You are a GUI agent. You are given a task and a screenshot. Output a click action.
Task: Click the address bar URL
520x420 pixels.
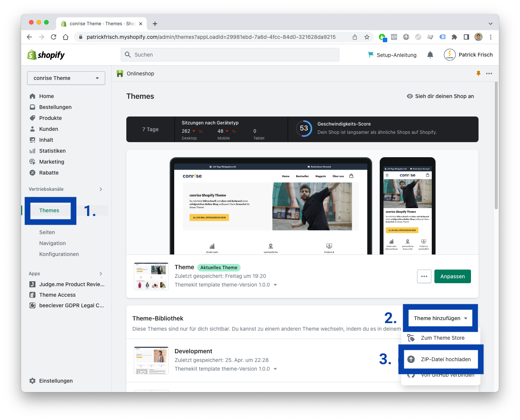pos(211,37)
